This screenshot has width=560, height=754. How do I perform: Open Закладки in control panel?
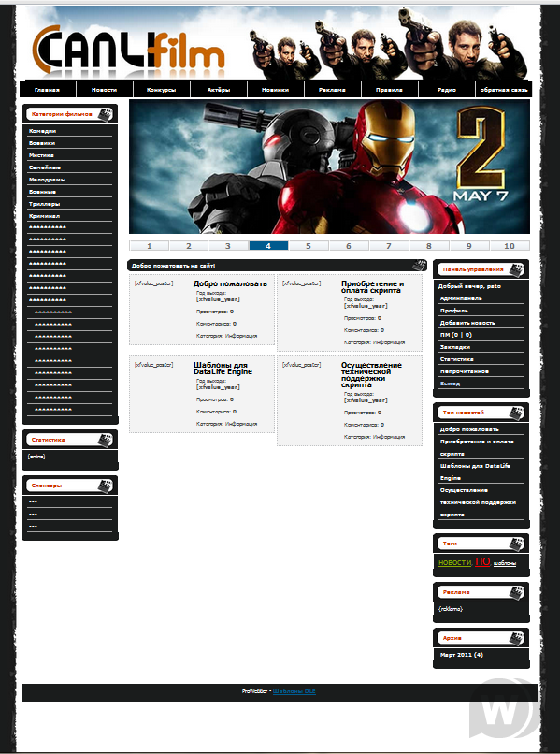click(x=455, y=347)
